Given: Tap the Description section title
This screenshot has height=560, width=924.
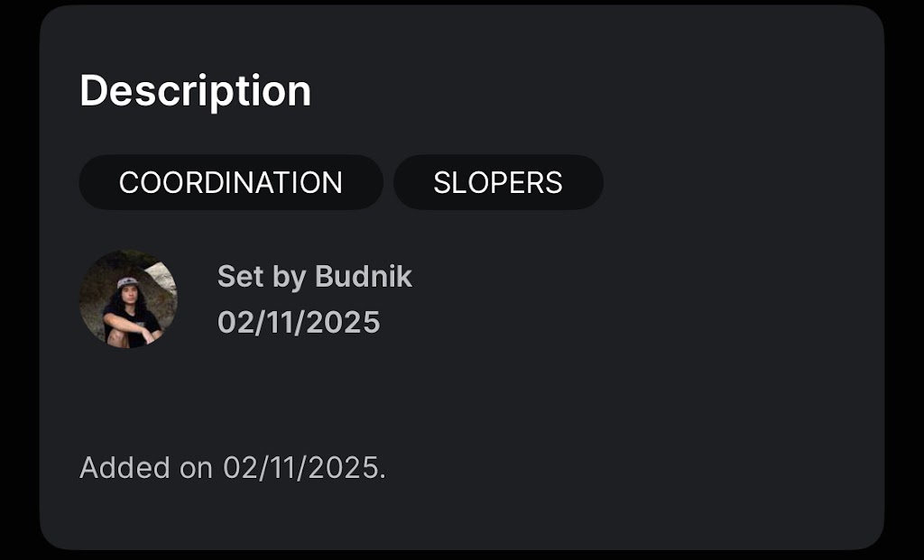Looking at the screenshot, I should pyautogui.click(x=195, y=91).
